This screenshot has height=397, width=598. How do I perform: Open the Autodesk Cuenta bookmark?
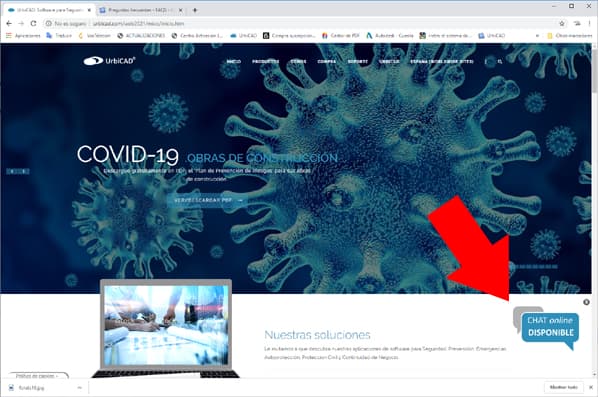point(390,35)
